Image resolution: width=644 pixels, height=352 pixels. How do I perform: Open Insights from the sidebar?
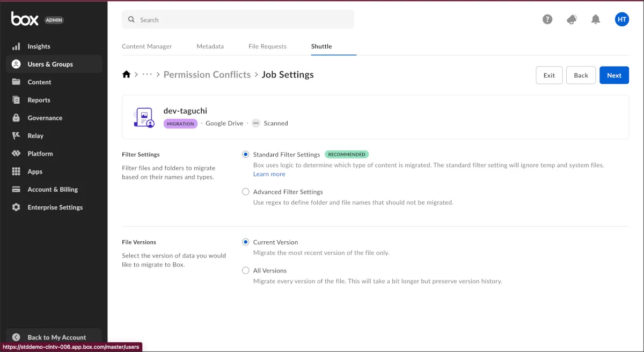click(x=39, y=46)
